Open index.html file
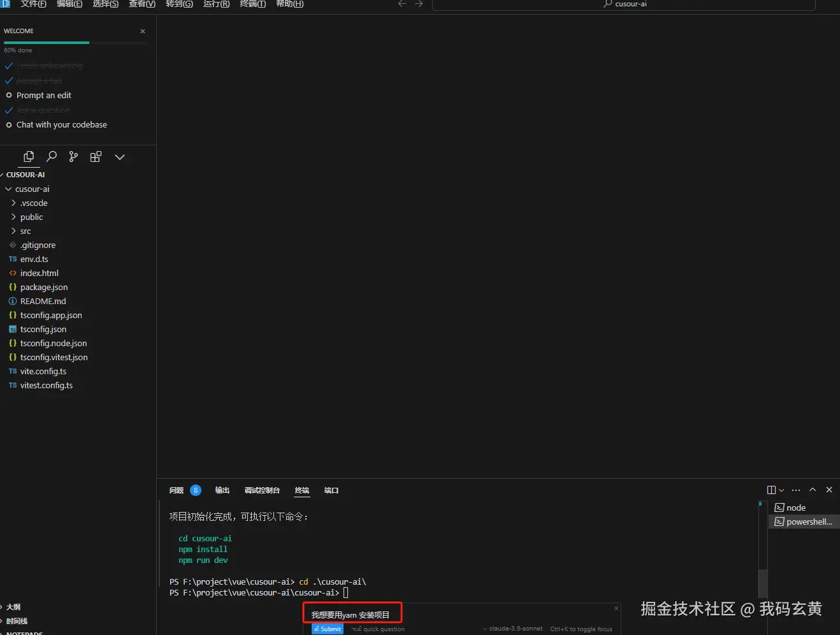 click(39, 274)
